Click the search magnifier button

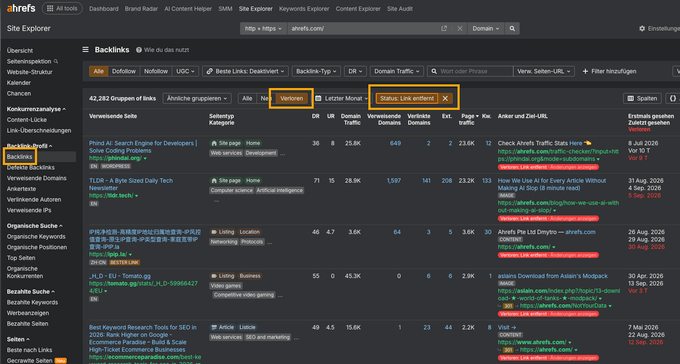(512, 29)
